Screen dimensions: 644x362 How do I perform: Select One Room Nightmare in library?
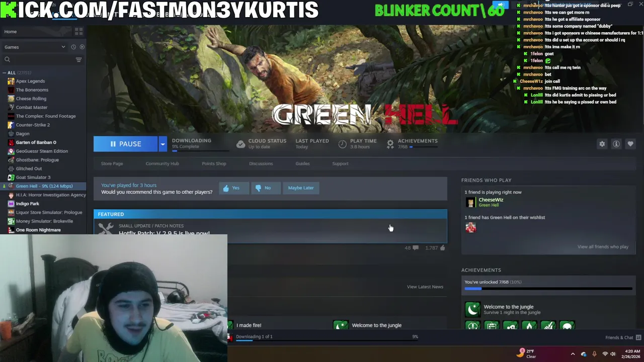[38, 230]
